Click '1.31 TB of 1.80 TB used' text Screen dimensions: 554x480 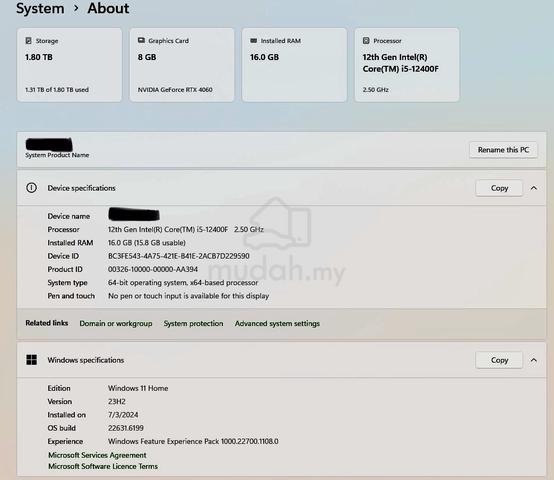[x=57, y=90]
